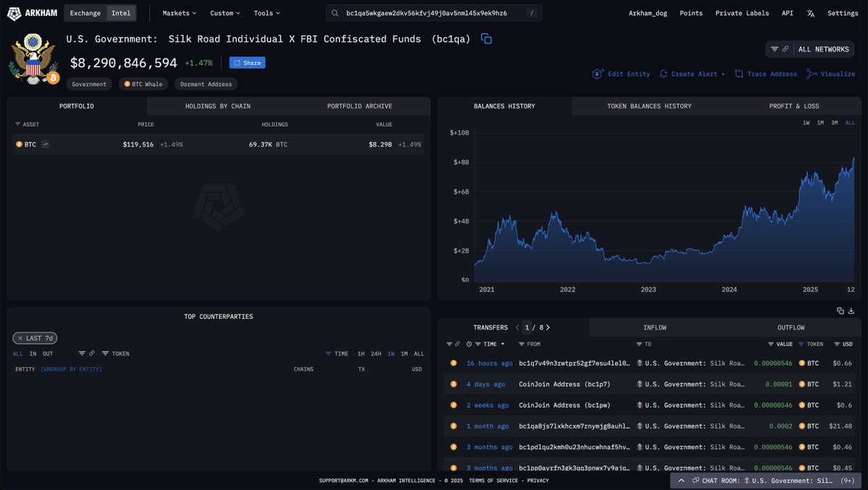
Task: Click the Visualize graph icon
Action: point(812,74)
